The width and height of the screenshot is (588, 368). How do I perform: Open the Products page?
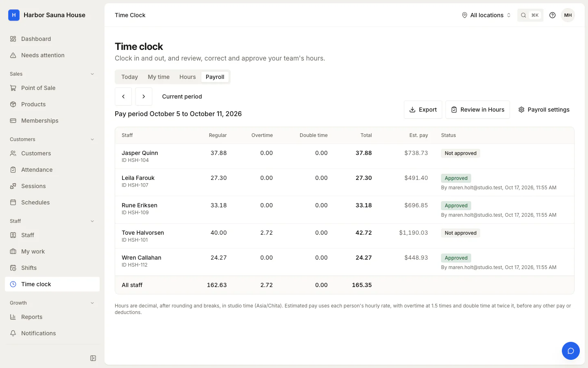[52, 104]
